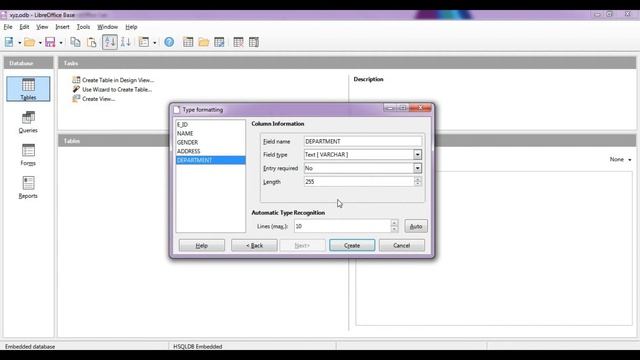Viewport: 640px width, 360px height.
Task: Click the Save floppy-disk icon
Action: tap(50, 42)
